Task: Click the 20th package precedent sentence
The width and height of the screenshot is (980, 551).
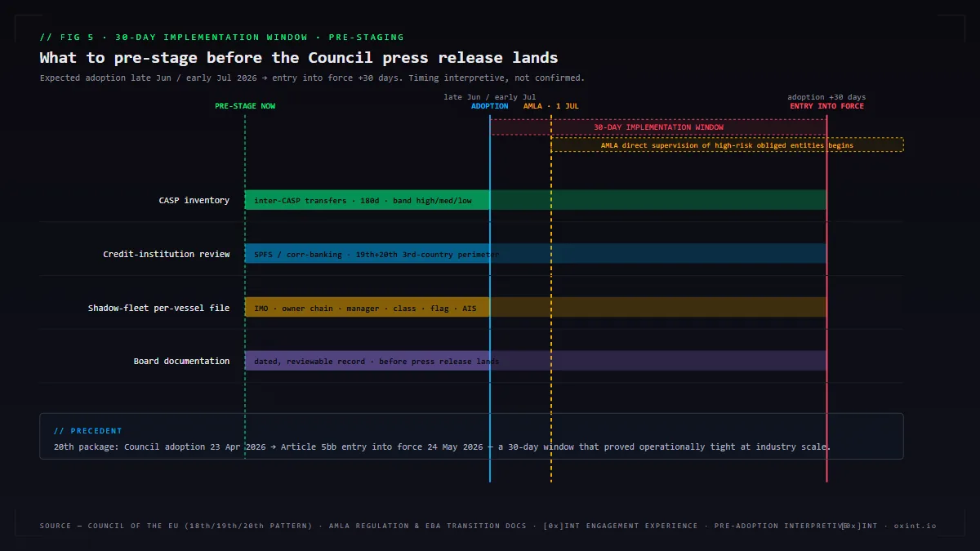Action: pyautogui.click(x=442, y=447)
